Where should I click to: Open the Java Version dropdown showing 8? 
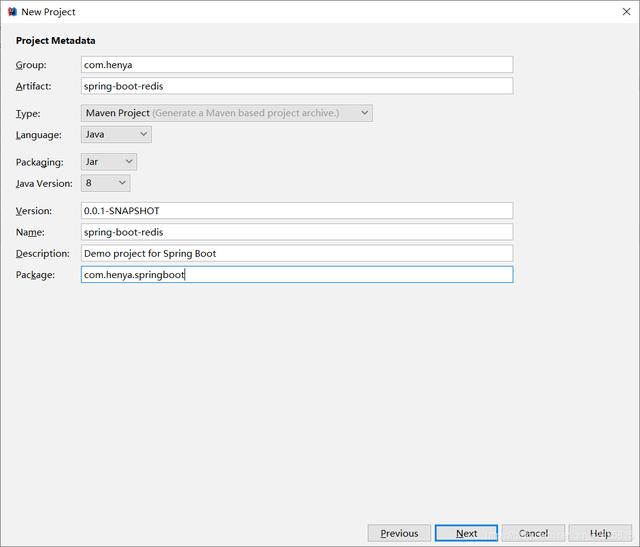pos(106,183)
